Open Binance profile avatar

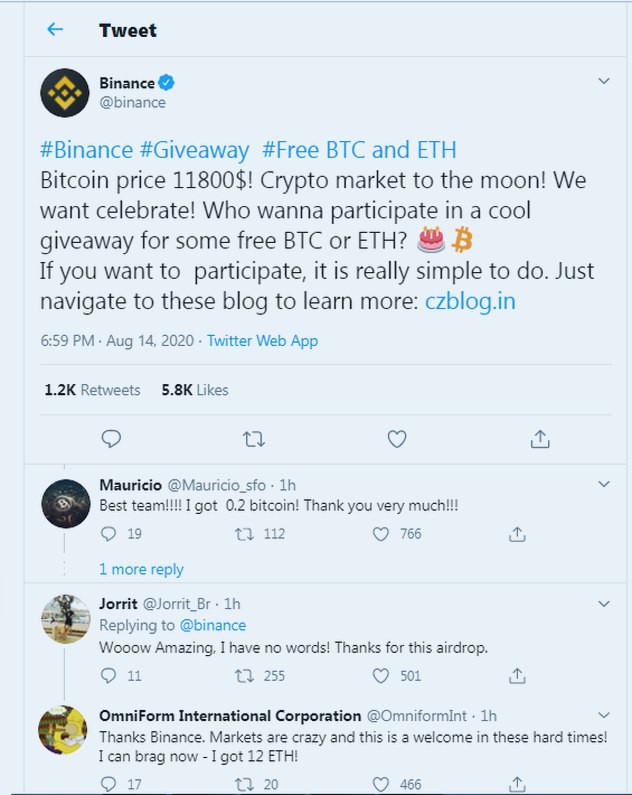[65, 93]
